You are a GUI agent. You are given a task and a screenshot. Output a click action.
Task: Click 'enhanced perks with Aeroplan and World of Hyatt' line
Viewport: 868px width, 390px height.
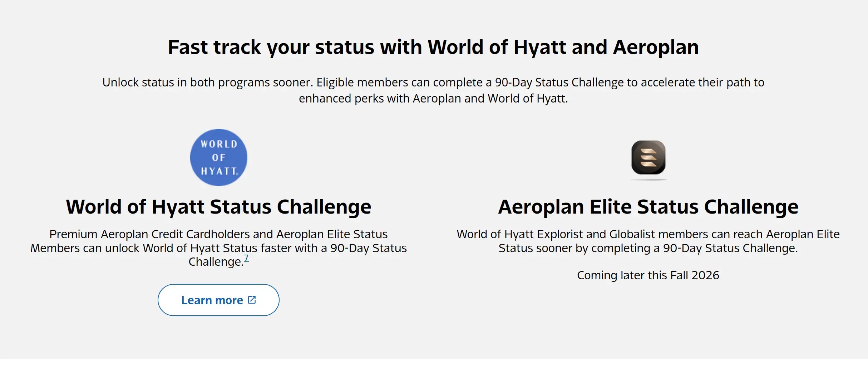(433, 99)
